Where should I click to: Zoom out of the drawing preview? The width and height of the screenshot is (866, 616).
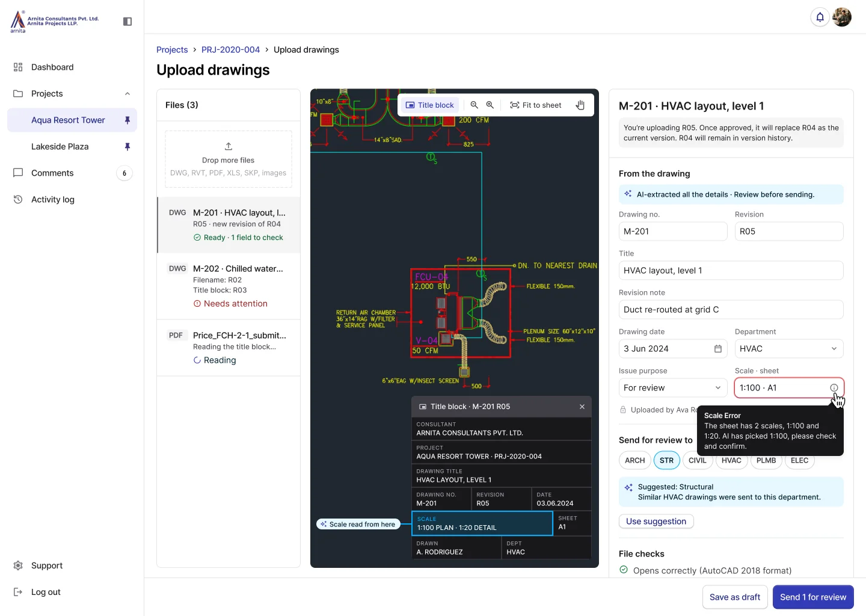[474, 105]
